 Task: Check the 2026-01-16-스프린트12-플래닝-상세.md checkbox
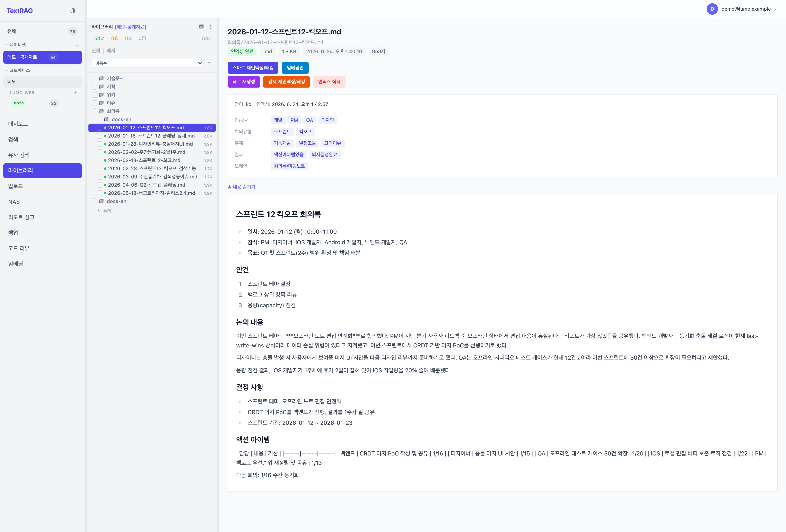pyautogui.click(x=99, y=136)
